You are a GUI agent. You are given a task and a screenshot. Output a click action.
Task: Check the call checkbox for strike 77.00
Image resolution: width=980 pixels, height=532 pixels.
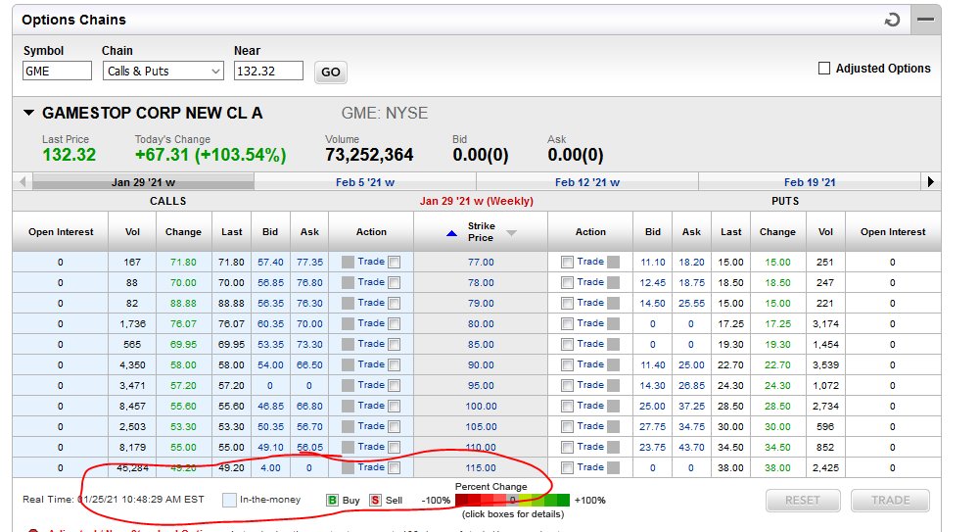click(395, 263)
